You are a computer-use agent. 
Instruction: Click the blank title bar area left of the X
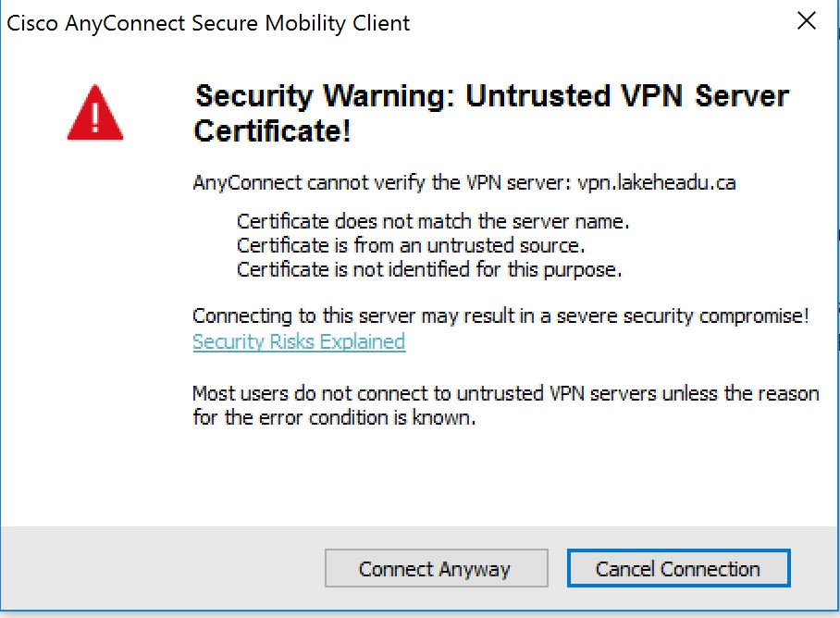point(601,23)
